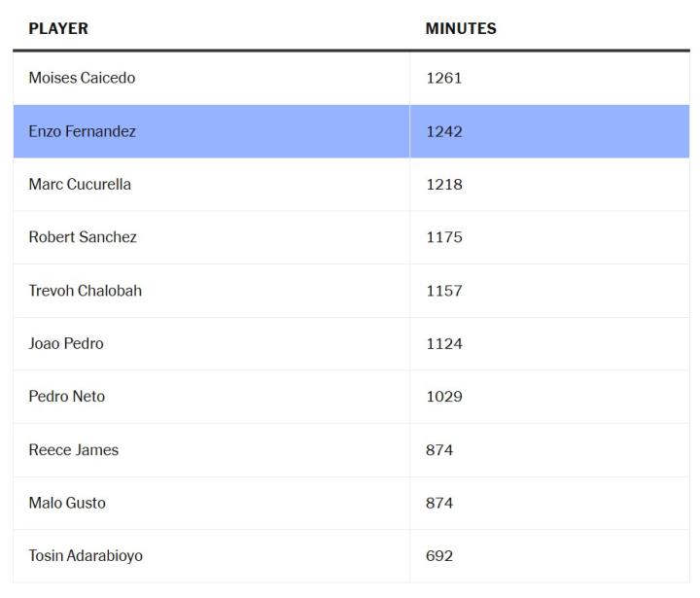Click the 1029 minutes value

(443, 397)
